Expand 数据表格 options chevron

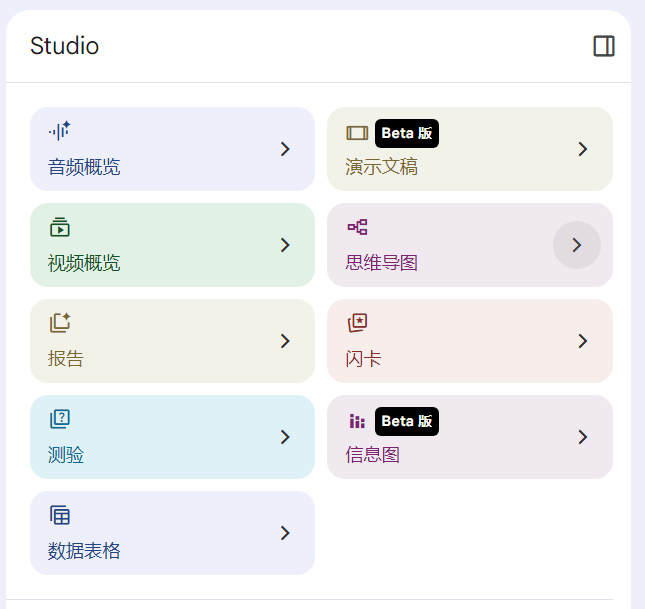coord(285,533)
